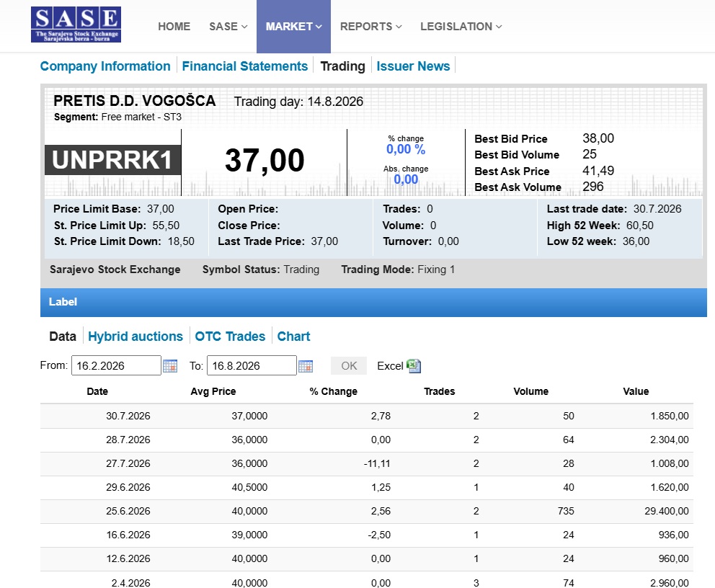Expand the REPORTS dropdown menu
This screenshot has height=588, width=715.
tap(370, 27)
